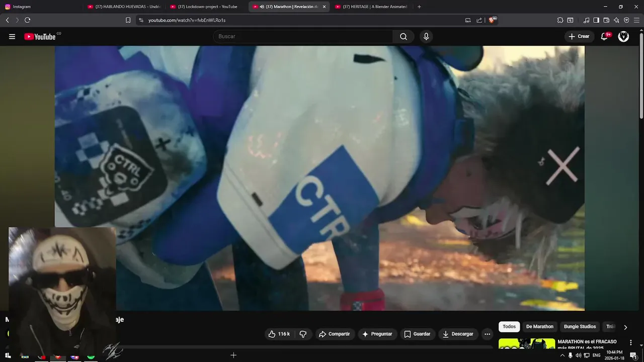The width and height of the screenshot is (644, 362).
Task: Open a new browser tab
Action: (419, 7)
